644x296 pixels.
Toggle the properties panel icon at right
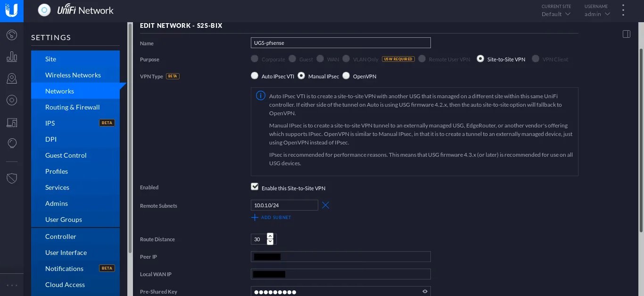coord(627,34)
